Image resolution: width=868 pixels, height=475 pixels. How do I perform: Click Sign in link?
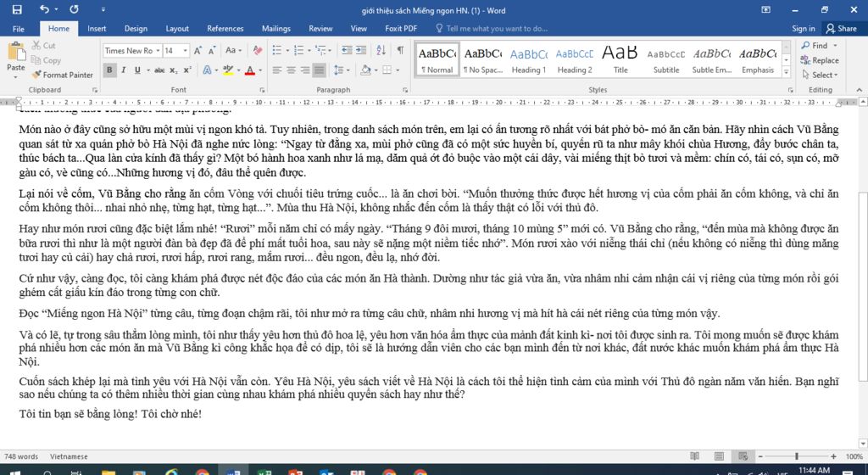(x=804, y=28)
